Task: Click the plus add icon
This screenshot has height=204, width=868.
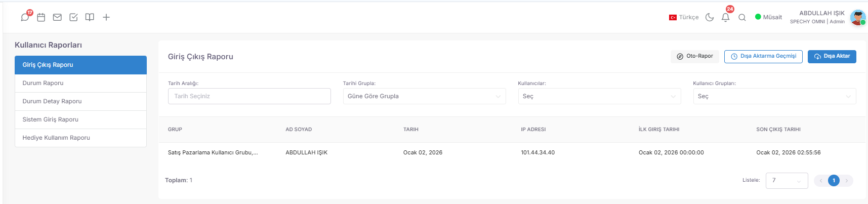Action: [106, 17]
